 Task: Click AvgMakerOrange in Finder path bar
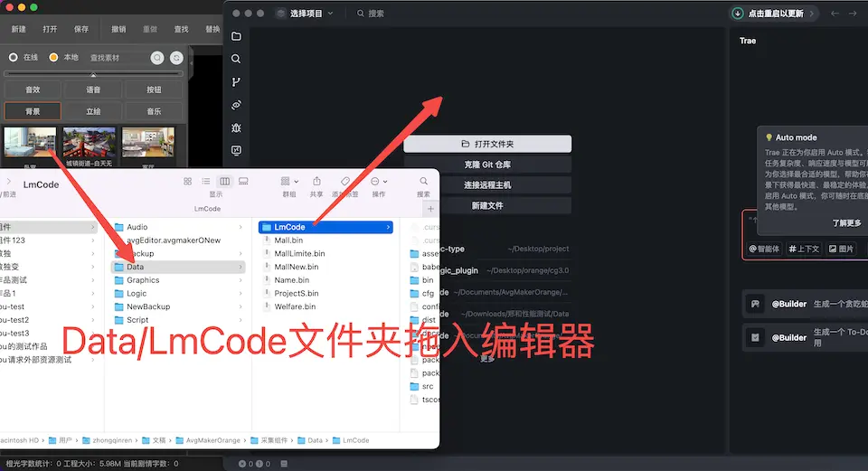[x=208, y=440]
